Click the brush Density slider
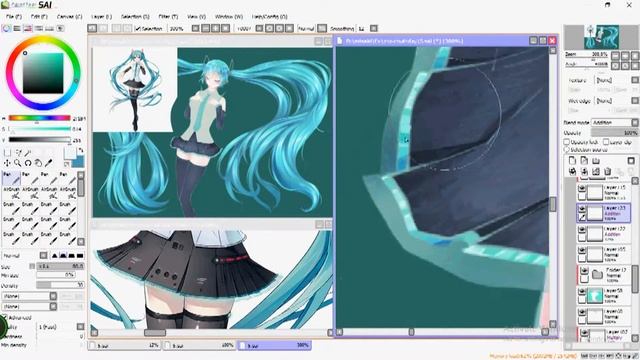Image resolution: width=640 pixels, height=360 pixels. pos(60,285)
